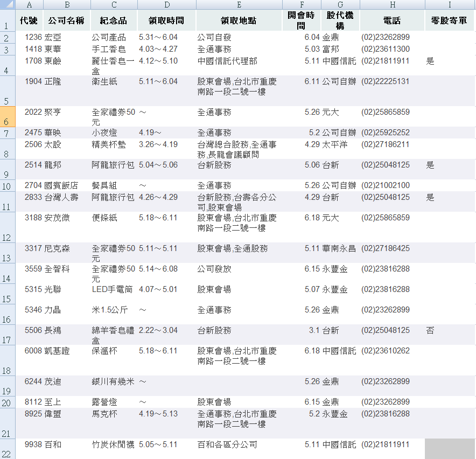This screenshot has width=476, height=459.
Task: Select phone (02)23610262
Action: coord(393,360)
